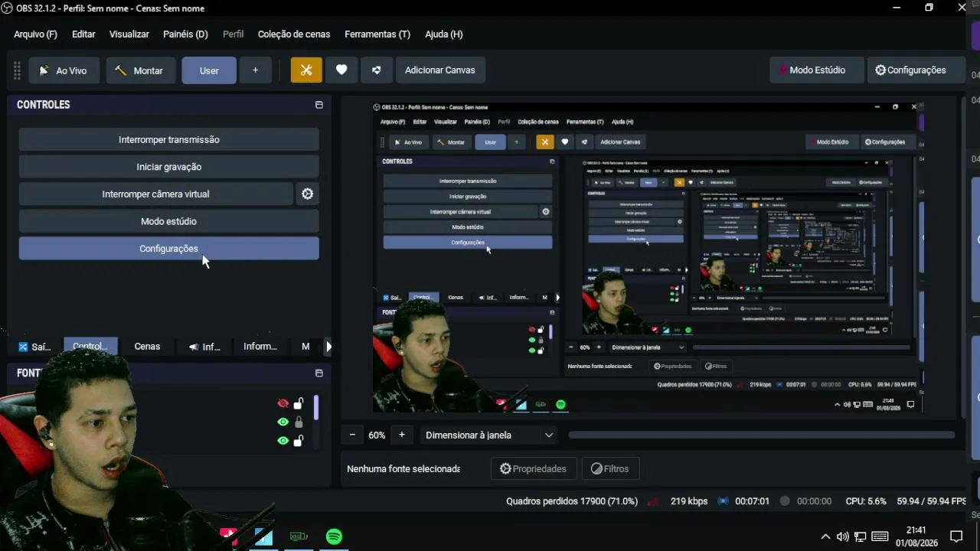Viewport: 980px width, 551px height.
Task: Hide the third source via green eye
Action: 283,441
